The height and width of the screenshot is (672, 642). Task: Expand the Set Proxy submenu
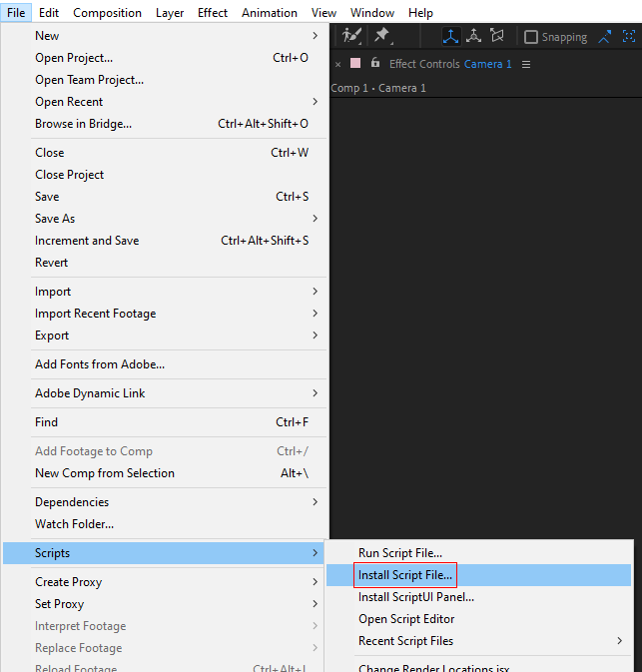coord(165,604)
